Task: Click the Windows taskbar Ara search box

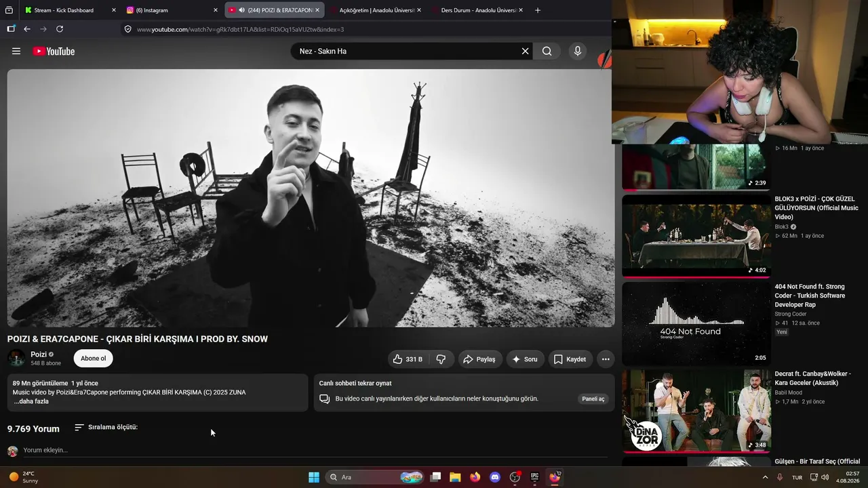Action: click(x=375, y=477)
